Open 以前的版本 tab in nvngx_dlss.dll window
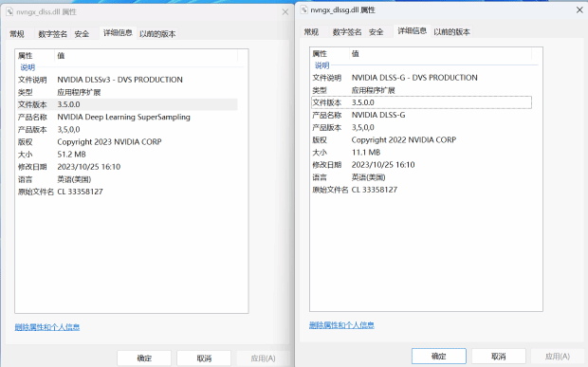 pyautogui.click(x=157, y=34)
